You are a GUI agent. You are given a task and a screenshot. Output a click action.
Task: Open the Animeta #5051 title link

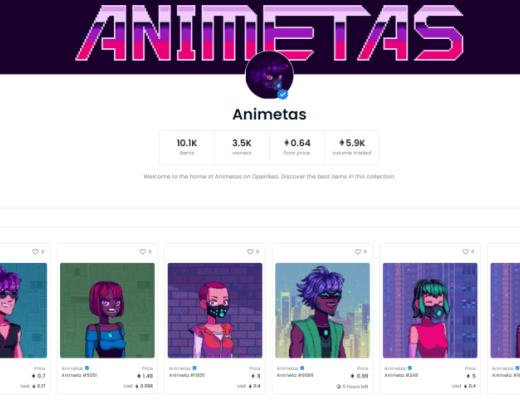[x=79, y=375]
